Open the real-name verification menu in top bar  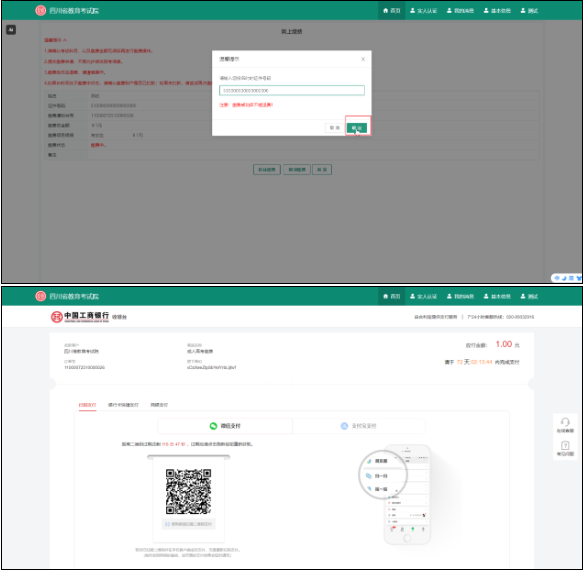[423, 10]
